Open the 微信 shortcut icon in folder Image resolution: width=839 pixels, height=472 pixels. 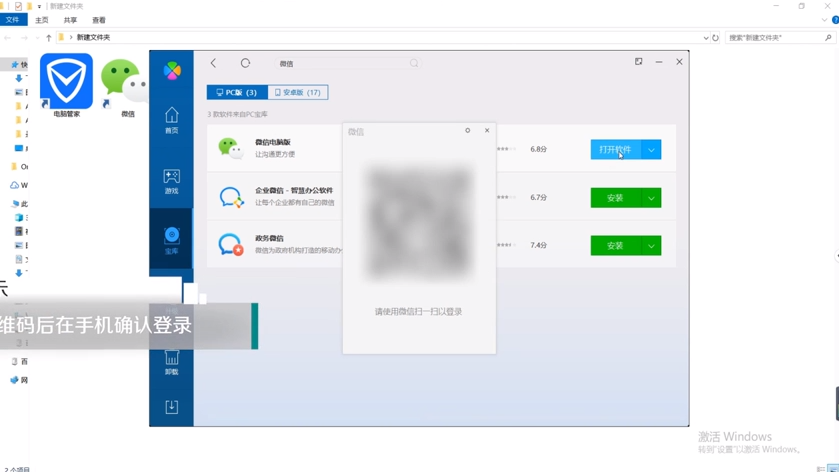pyautogui.click(x=124, y=81)
